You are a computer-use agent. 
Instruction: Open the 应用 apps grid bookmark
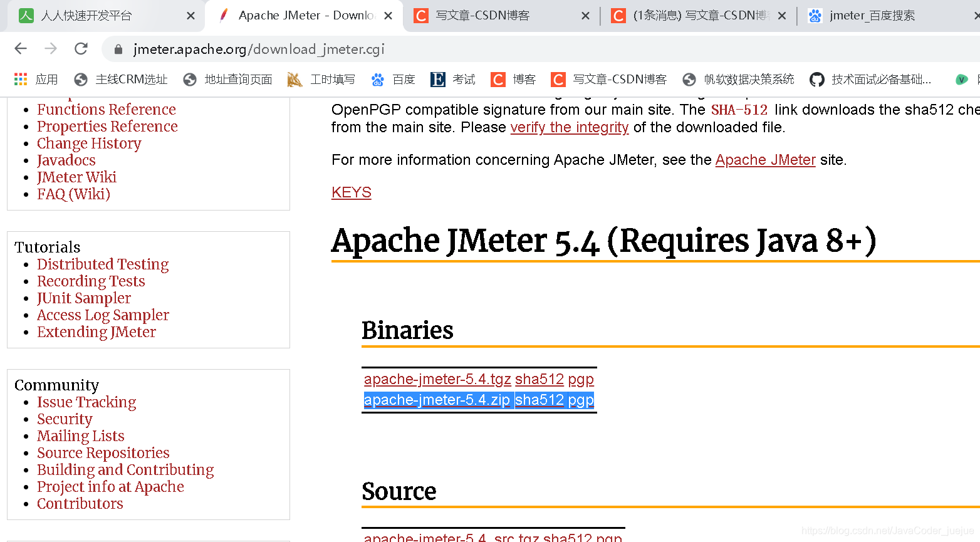point(36,80)
